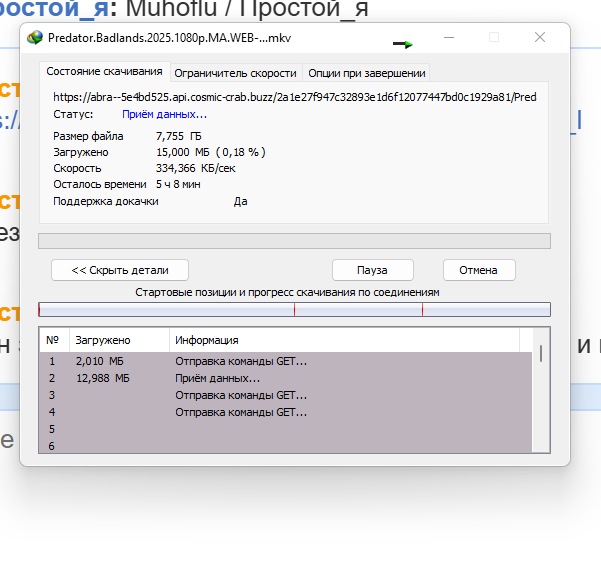Open the Ограничитель скорости tab
Screen dimensions: 601x567
point(236,73)
